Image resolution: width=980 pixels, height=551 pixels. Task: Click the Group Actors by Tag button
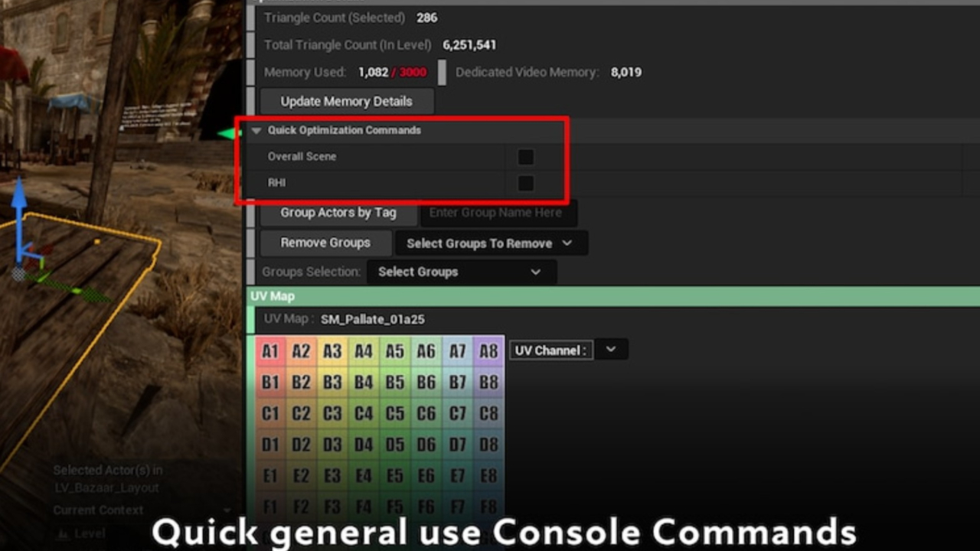[338, 213]
